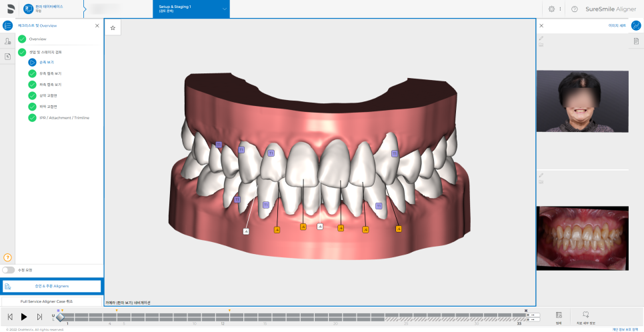
Task: Open the document notes icon in left sidebar
Action: (x=7, y=57)
